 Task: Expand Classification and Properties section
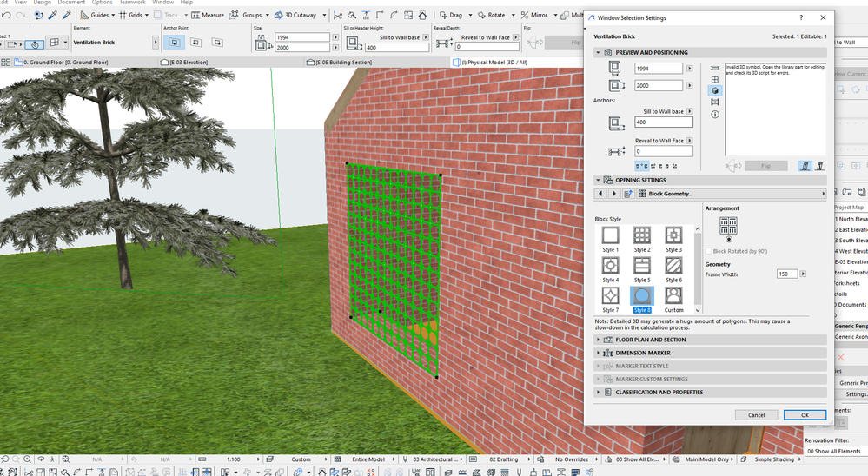[x=659, y=392]
